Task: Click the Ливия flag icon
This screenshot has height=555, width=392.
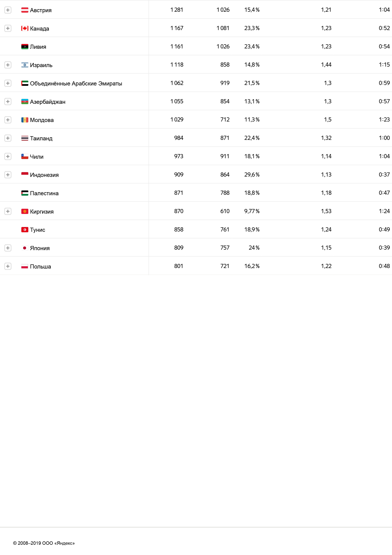Action: point(25,47)
